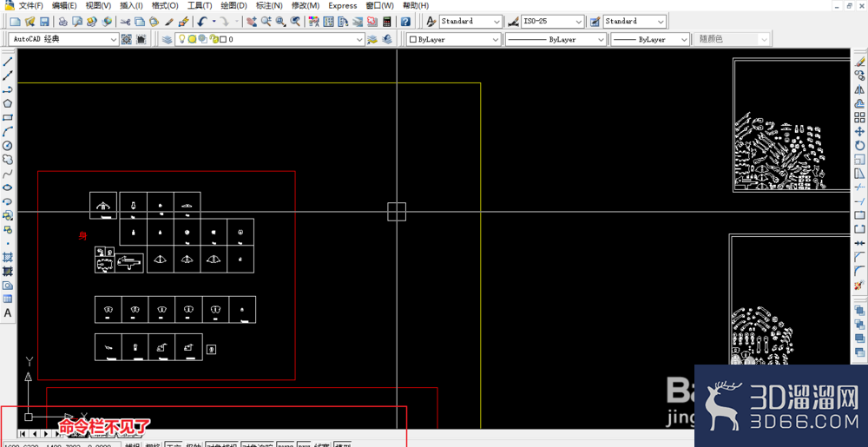Click the Match Properties brush icon

click(x=170, y=22)
